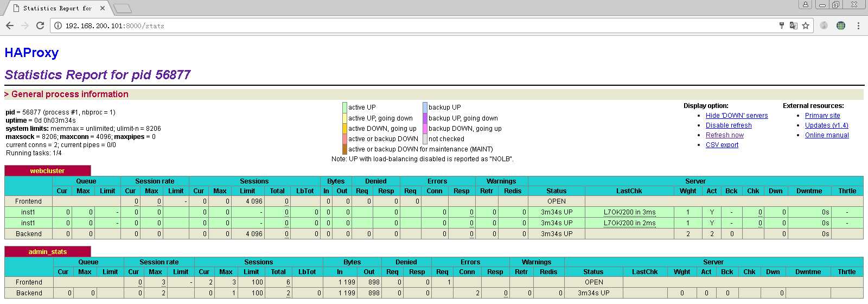Click the webcluster Frontend row label
Image resolution: width=868 pixels, height=304 pixels.
coord(29,201)
